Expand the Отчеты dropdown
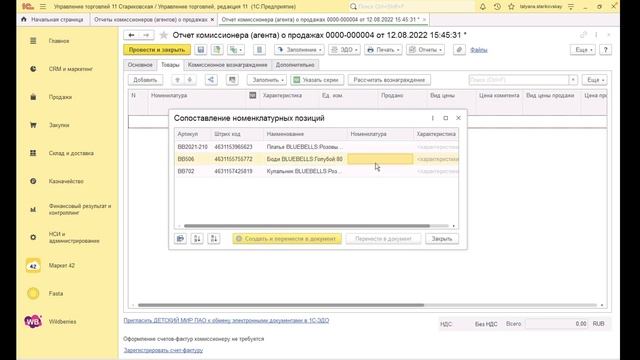This screenshot has height=360, width=640. point(425,50)
